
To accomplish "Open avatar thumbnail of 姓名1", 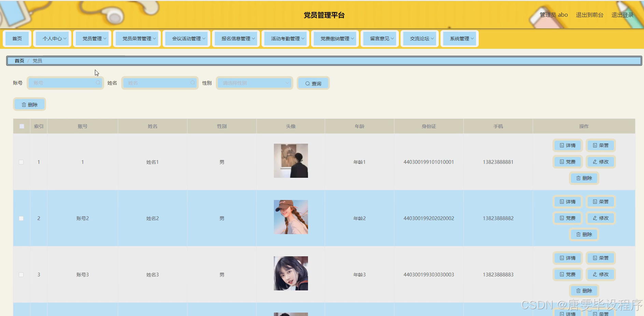I will pos(291,161).
